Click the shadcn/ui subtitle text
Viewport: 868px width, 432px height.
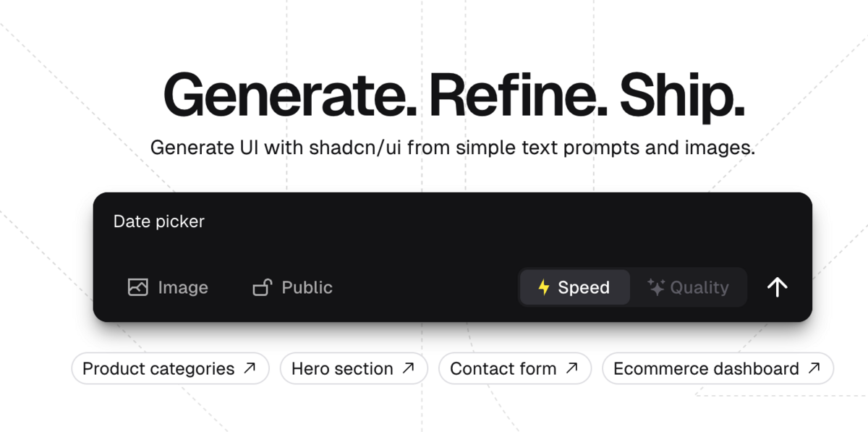[x=453, y=148]
